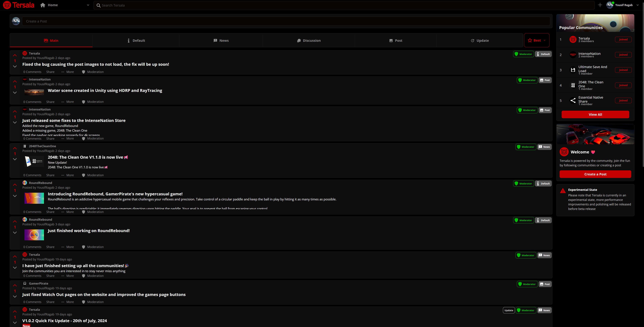Downvote the bug fix post by Tersala
The image size is (644, 327).
pyautogui.click(x=15, y=67)
